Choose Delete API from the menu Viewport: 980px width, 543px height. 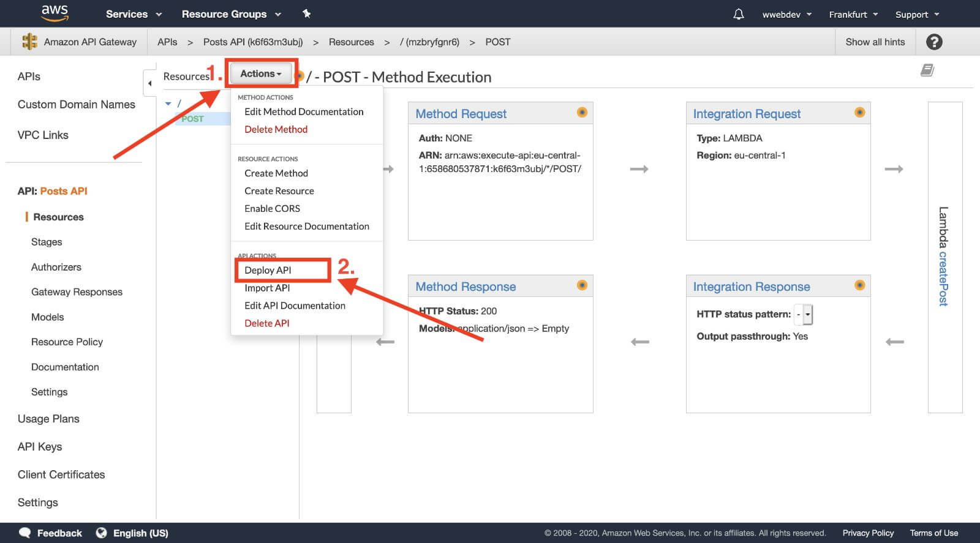tap(266, 323)
